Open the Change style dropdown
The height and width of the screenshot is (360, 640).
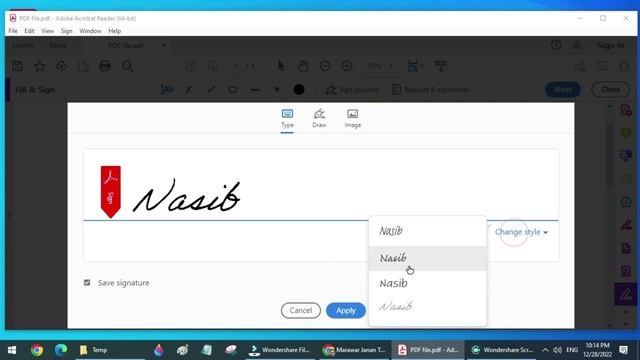[x=521, y=232]
